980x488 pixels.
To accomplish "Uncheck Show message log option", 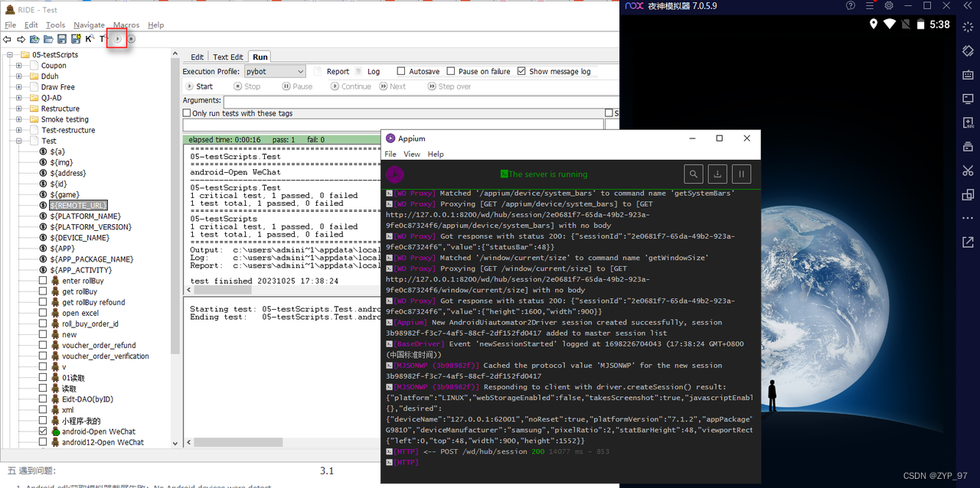I will pos(521,70).
